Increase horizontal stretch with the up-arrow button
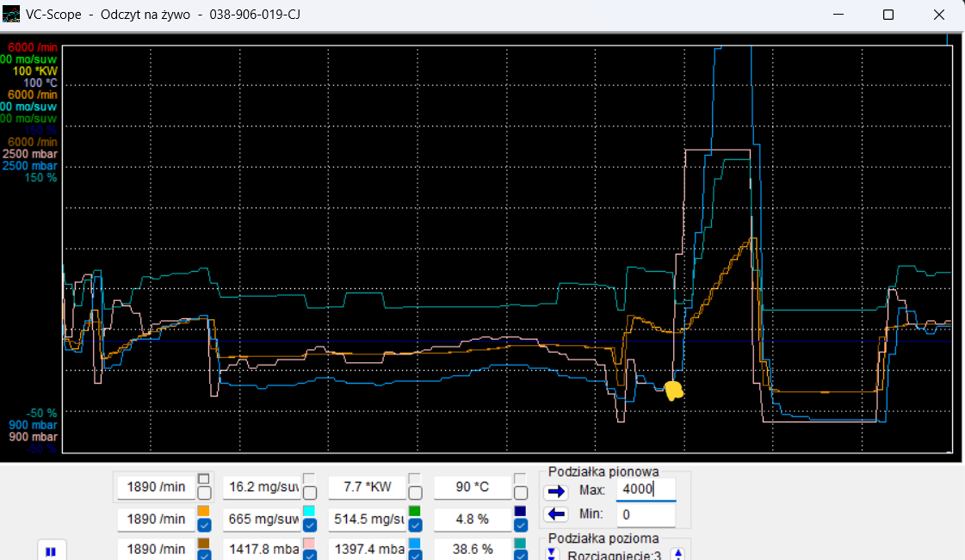Screen dimensions: 965x560 click(677, 554)
